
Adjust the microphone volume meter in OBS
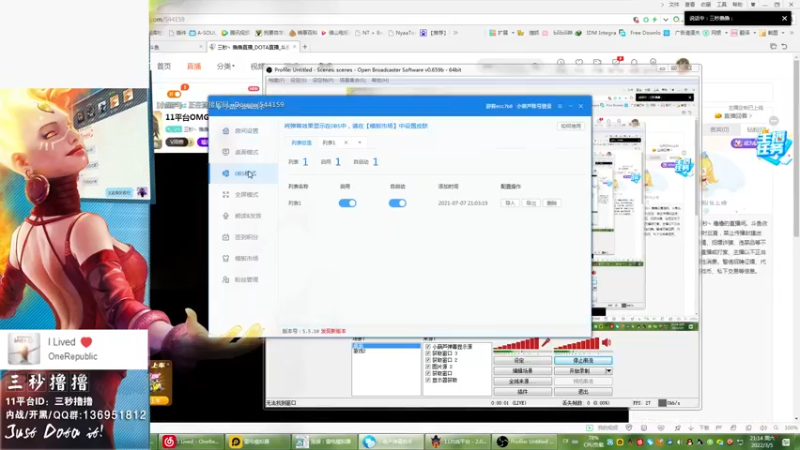pos(516,344)
